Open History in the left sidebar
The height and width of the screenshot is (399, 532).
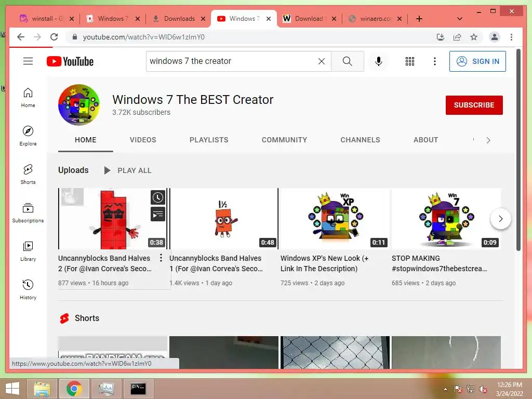[28, 289]
